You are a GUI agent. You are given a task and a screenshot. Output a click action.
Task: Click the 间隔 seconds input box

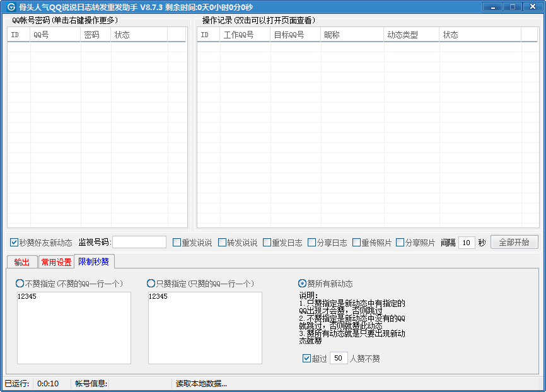click(x=467, y=243)
